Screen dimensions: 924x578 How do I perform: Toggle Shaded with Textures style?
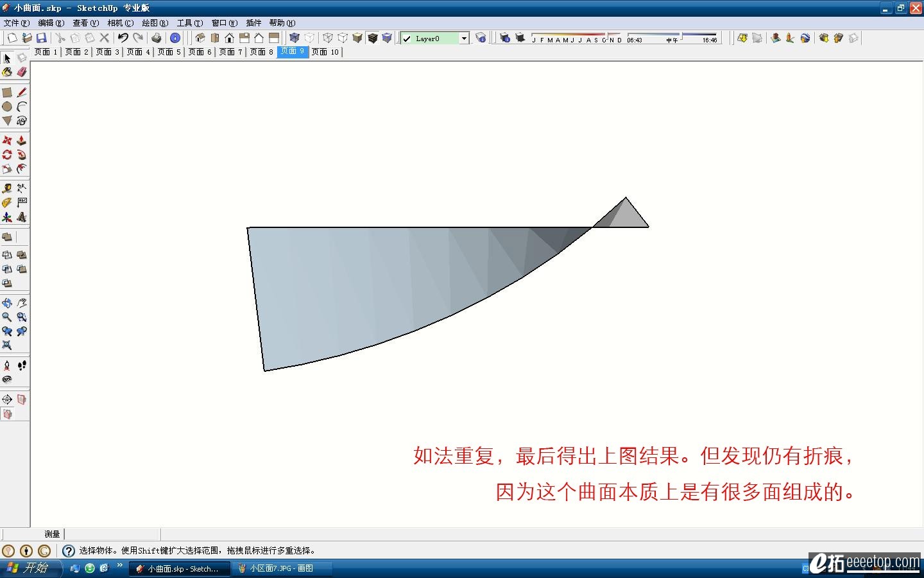[x=372, y=38]
